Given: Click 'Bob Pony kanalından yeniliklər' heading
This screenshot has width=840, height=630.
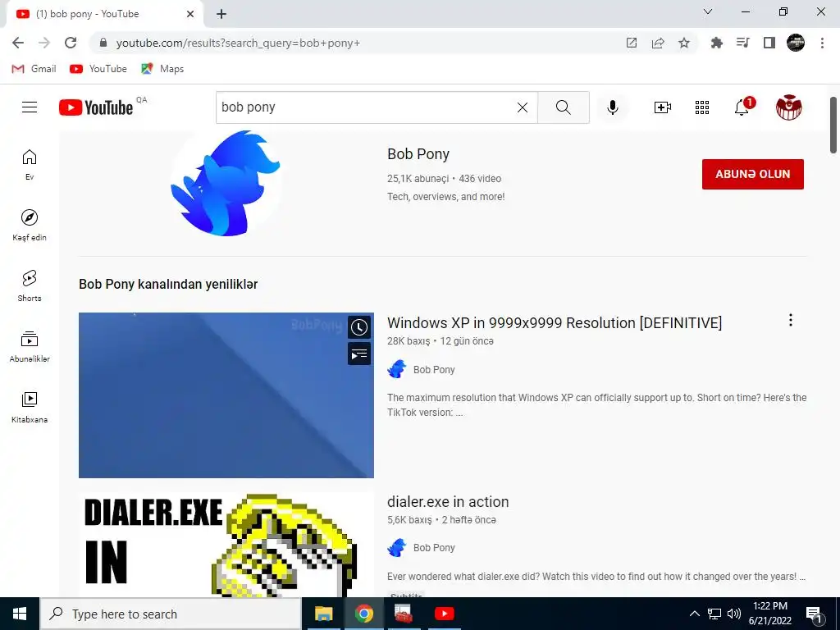Looking at the screenshot, I should (168, 284).
